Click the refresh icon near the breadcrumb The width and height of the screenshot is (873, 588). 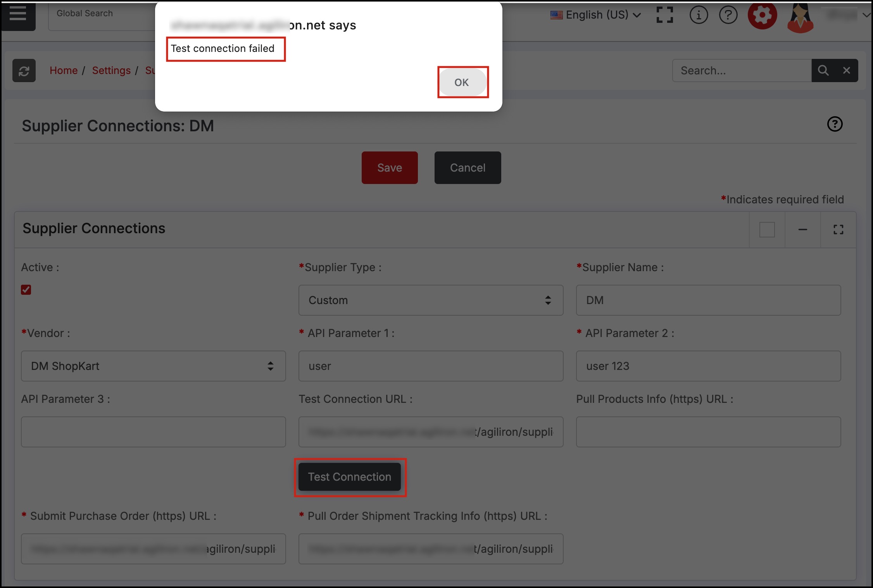[24, 71]
